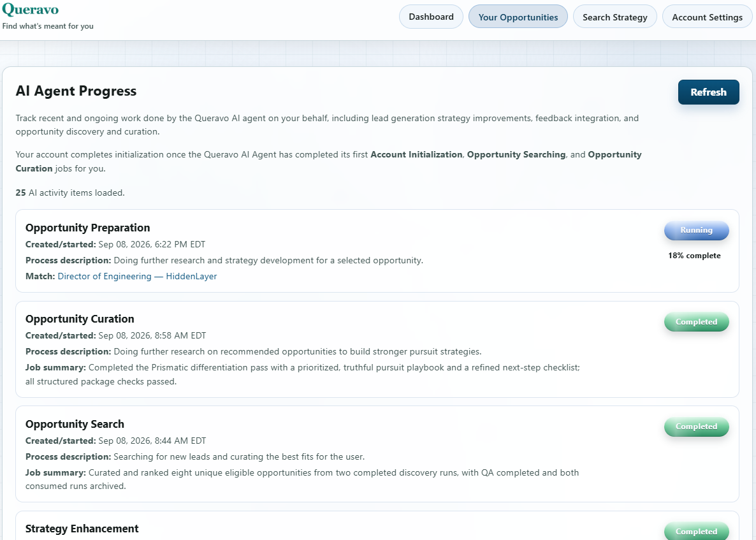The width and height of the screenshot is (756, 540).
Task: Open Director of Engineering — HiddenLayer link
Action: coord(137,276)
